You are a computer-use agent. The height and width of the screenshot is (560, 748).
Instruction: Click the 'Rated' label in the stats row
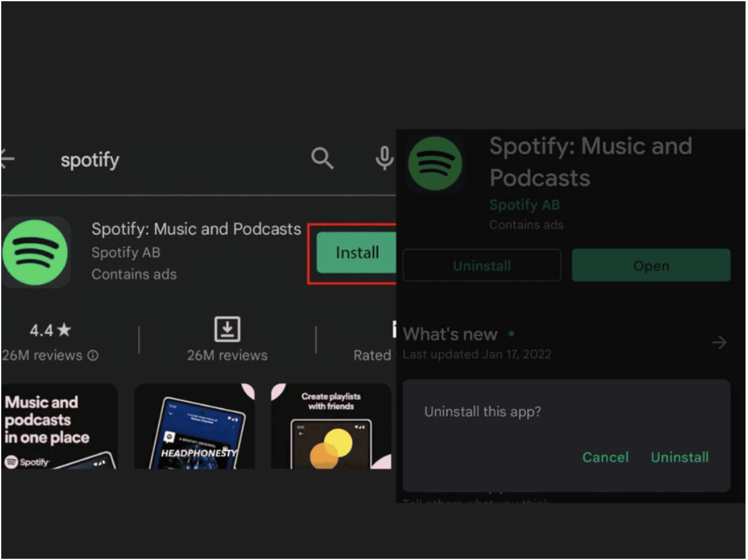click(x=372, y=355)
